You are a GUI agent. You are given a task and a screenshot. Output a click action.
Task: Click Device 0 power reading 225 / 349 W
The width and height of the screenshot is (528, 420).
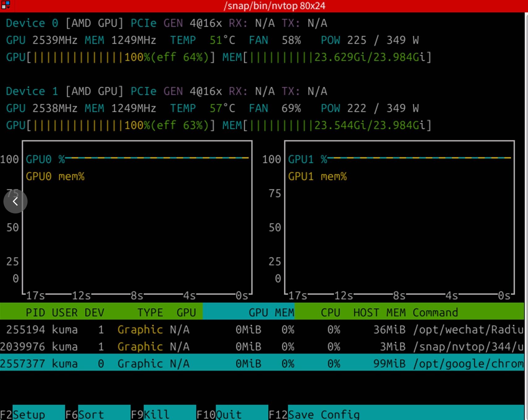(x=383, y=40)
